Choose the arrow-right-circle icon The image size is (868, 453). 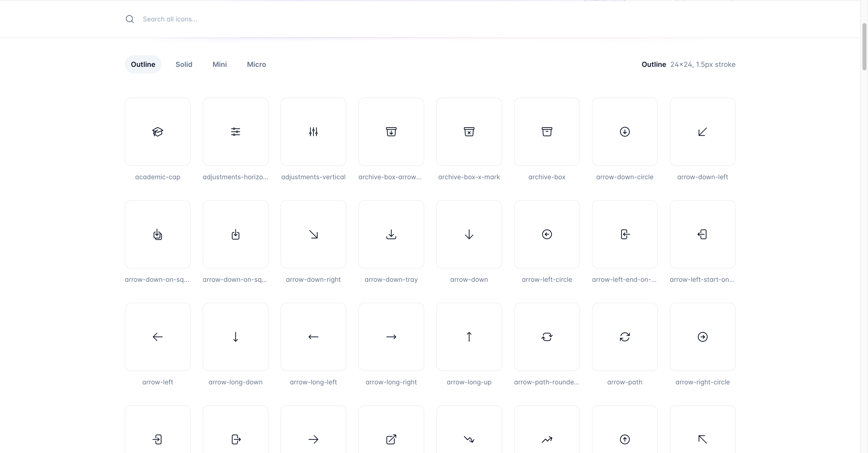click(702, 337)
